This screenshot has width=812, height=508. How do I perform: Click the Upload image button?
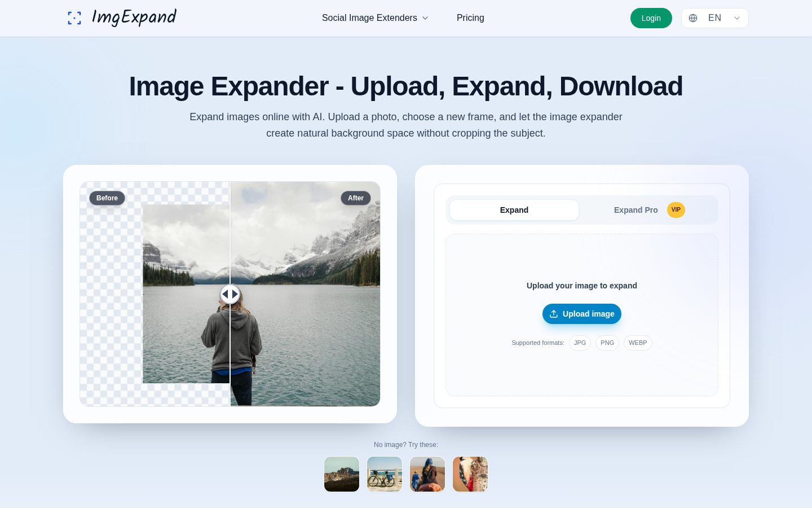582,314
